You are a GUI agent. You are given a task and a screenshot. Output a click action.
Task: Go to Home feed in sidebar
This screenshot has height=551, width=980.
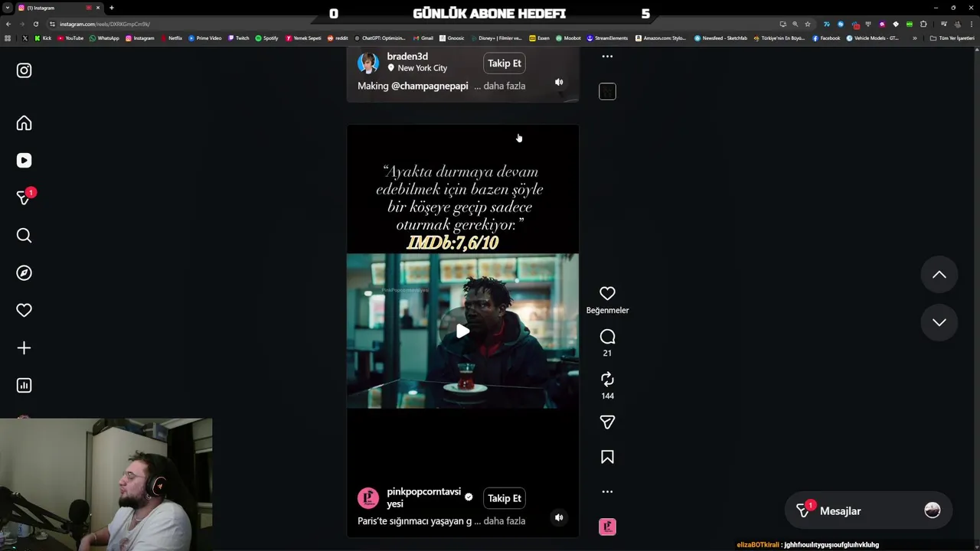[24, 123]
